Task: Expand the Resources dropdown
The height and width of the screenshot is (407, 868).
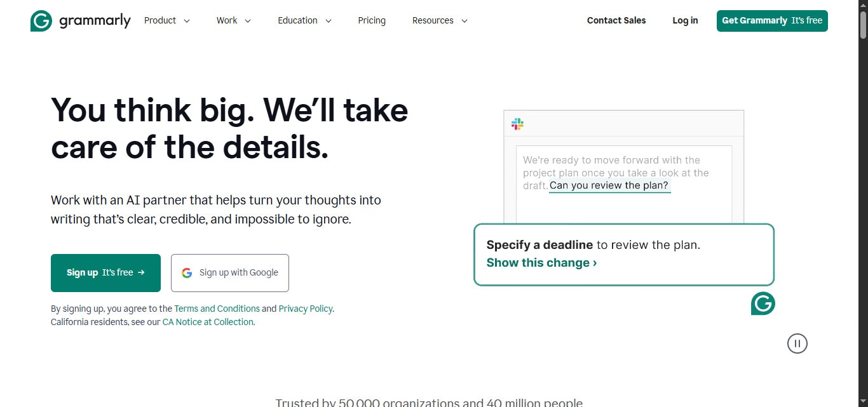Action: point(438,20)
